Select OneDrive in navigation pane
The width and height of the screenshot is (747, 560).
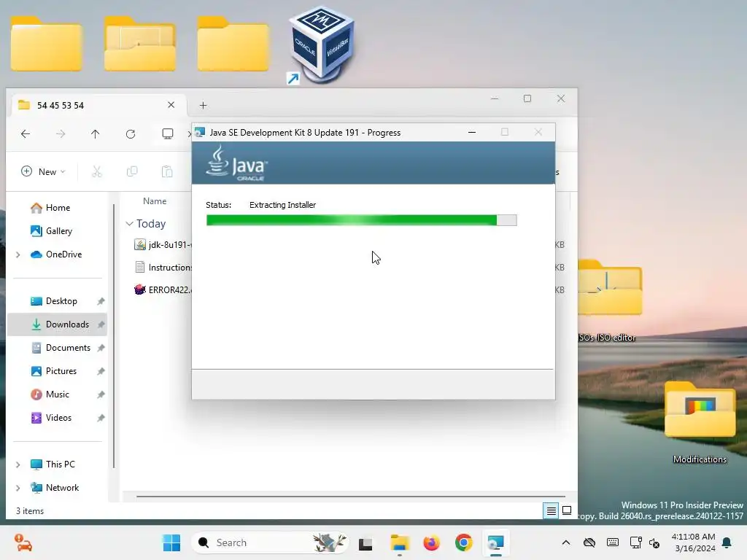click(x=63, y=254)
